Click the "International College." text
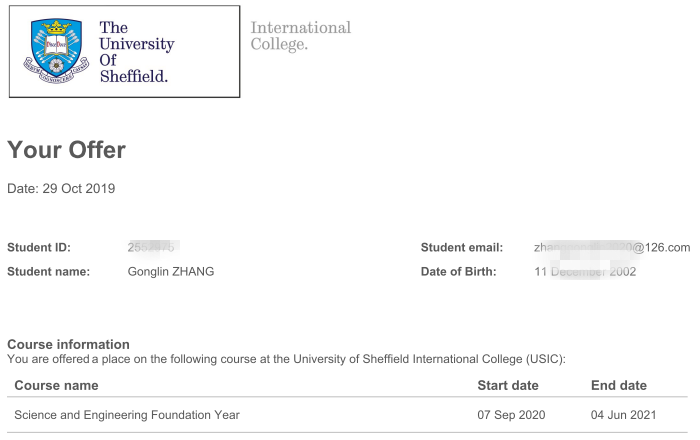700x440 pixels. coord(300,36)
